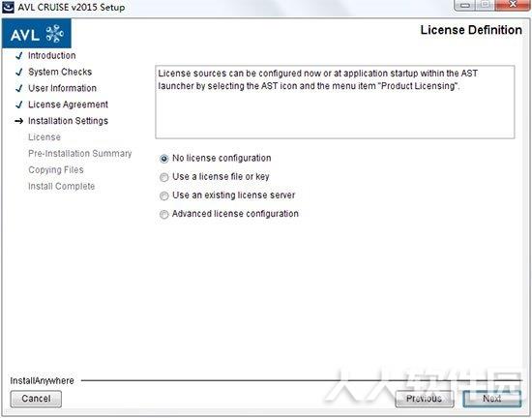The height and width of the screenshot is (418, 532).
Task: Click the Copying Files step
Action: (x=56, y=169)
